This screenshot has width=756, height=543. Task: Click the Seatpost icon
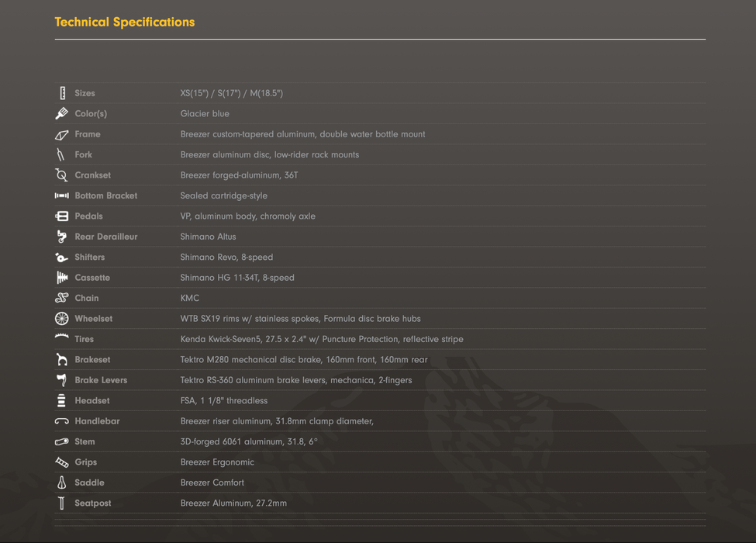[x=61, y=503]
